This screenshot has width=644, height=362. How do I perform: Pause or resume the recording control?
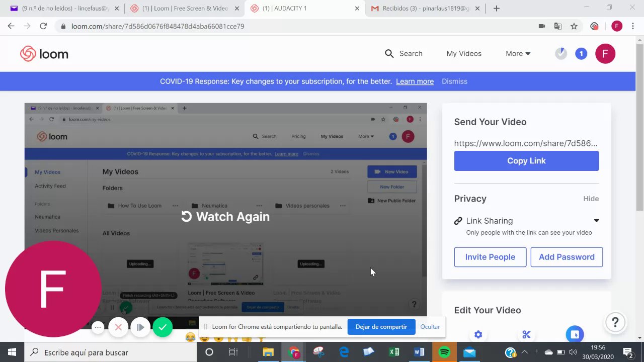coord(140,327)
